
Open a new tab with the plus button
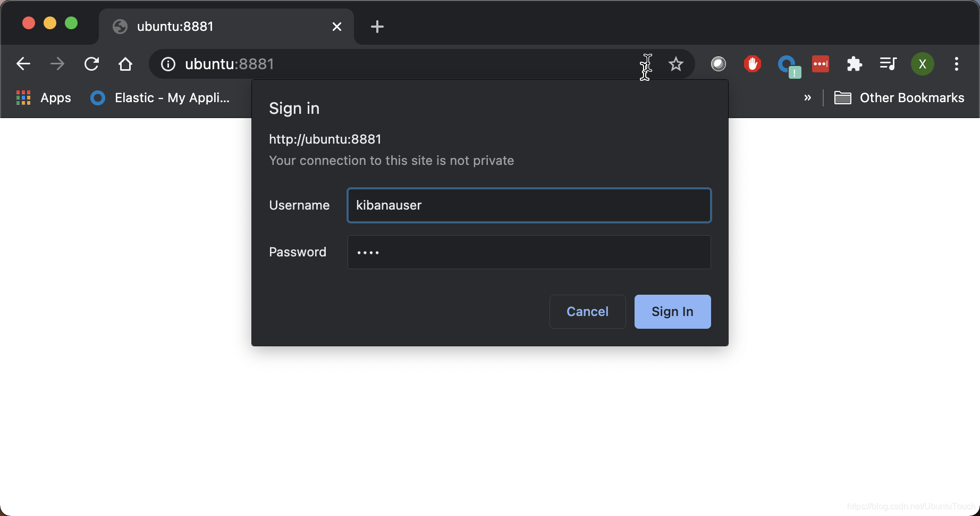point(377,27)
